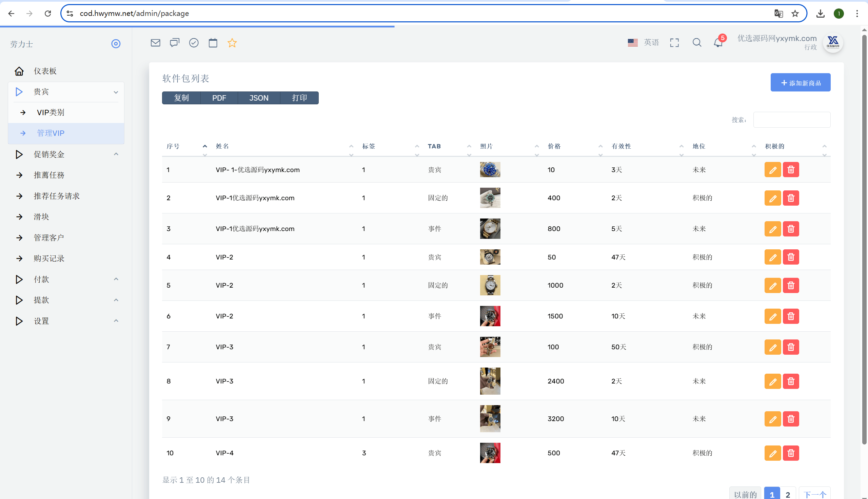868x499 pixels.
Task: Expand the 付款 sidebar menu
Action: tap(66, 279)
